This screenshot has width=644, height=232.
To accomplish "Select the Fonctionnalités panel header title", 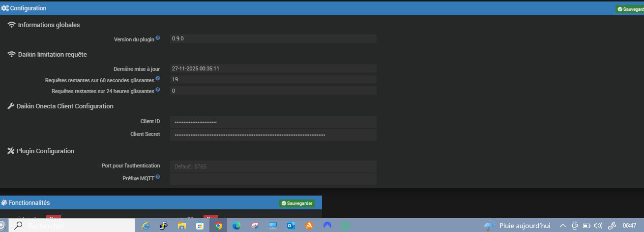I will point(29,202).
